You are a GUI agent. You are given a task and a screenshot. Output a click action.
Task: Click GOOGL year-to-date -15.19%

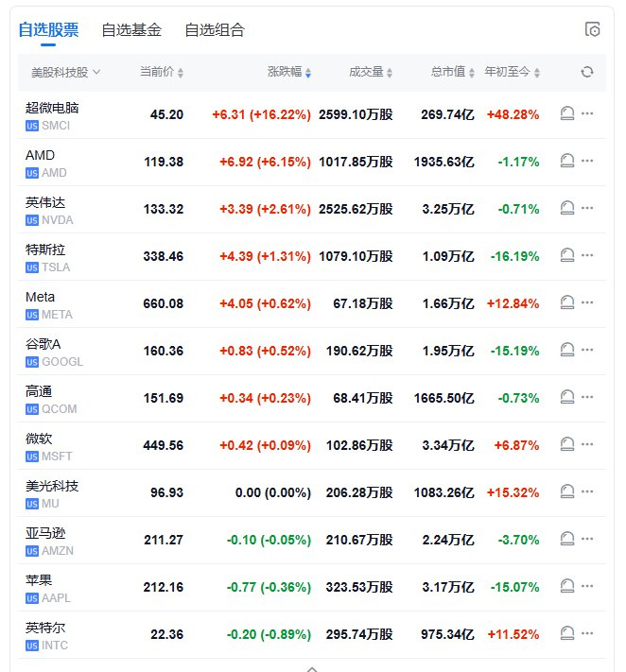pos(514,351)
